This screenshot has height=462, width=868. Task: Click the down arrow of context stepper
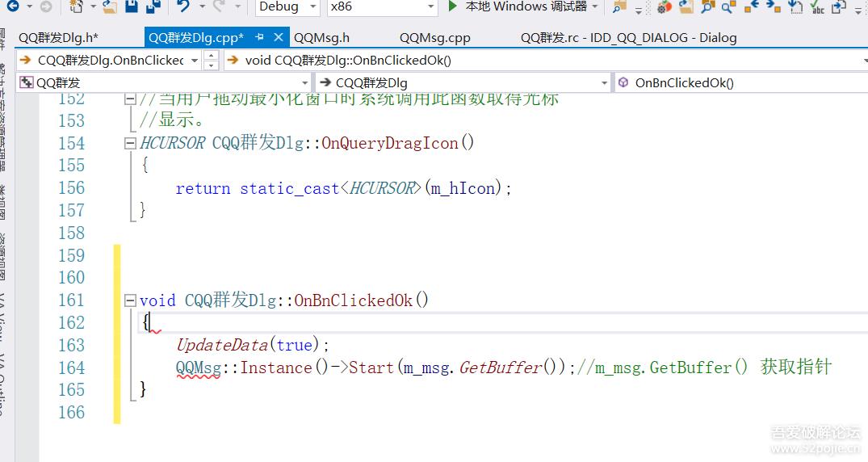[211, 65]
